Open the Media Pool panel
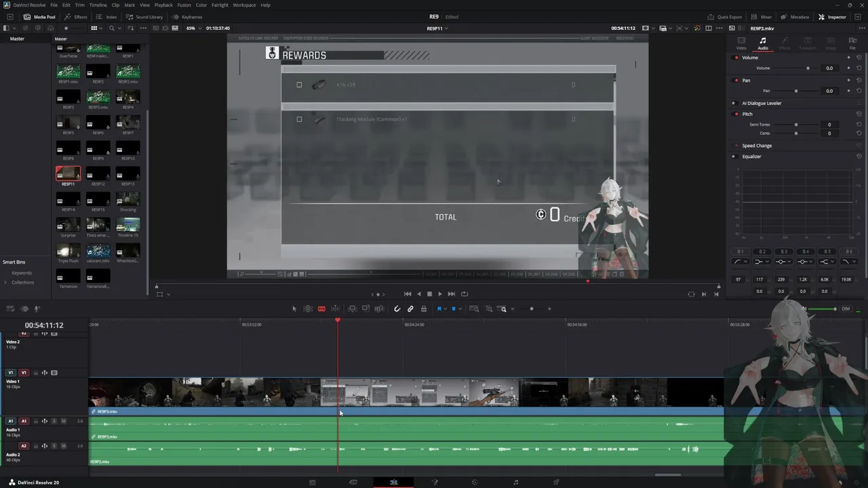Image resolution: width=868 pixels, height=488 pixels. [39, 17]
